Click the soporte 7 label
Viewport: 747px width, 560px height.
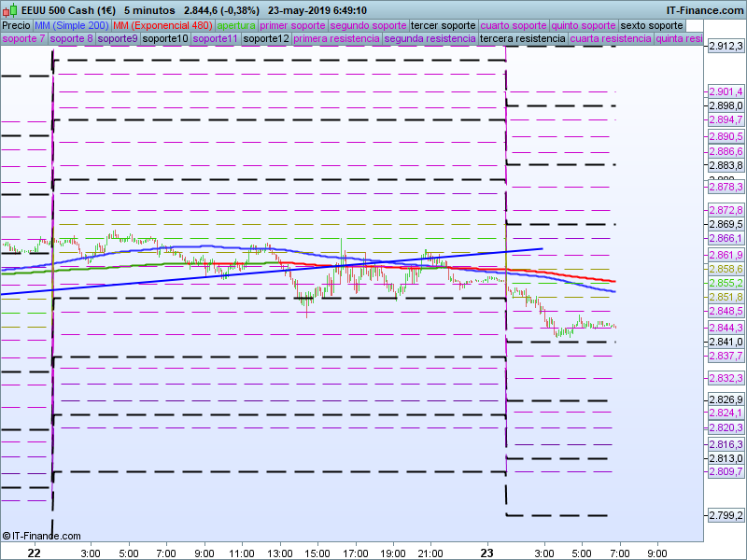click(x=23, y=39)
